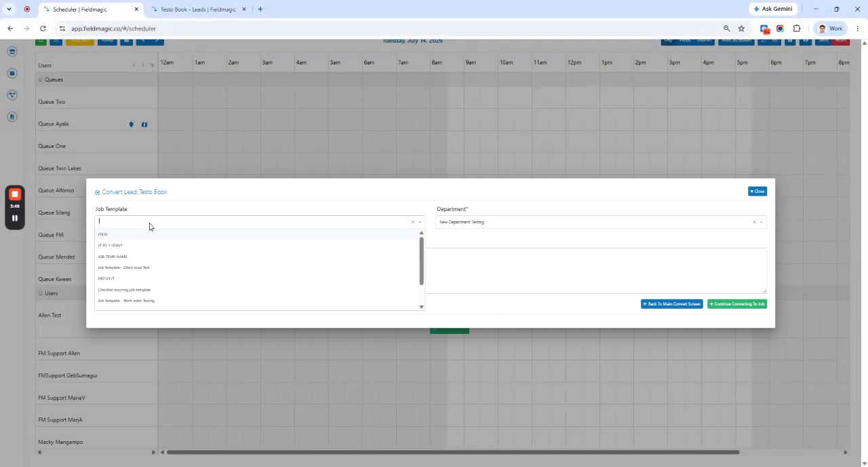
Task: Open the browser zoom indicator
Action: (726, 29)
